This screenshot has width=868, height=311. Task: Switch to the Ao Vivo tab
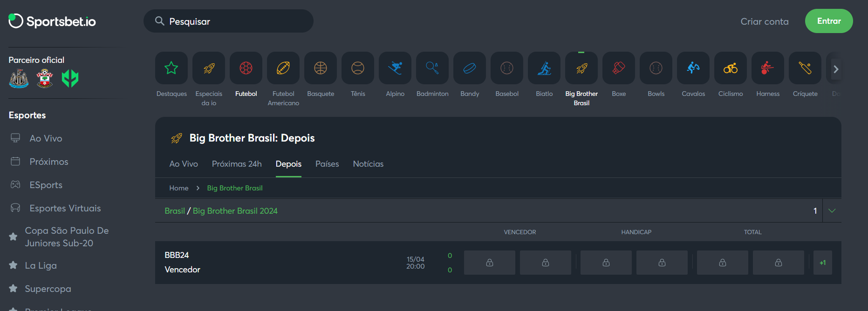184,164
